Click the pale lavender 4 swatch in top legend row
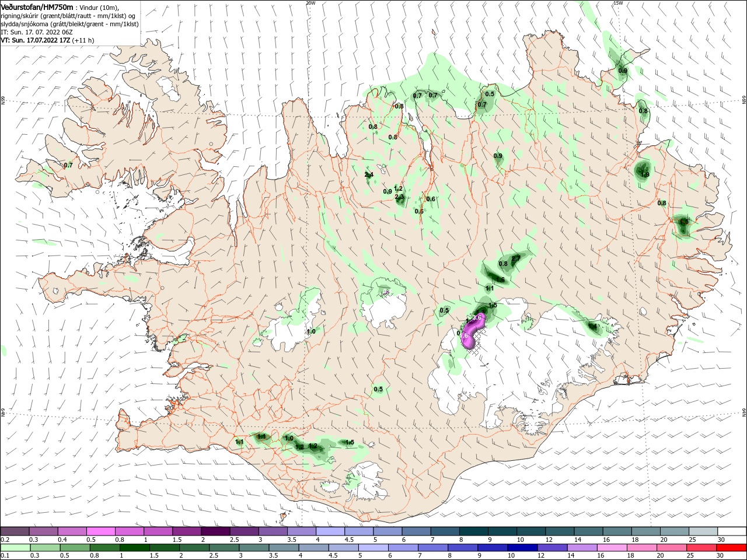The image size is (747, 560). tap(330, 531)
